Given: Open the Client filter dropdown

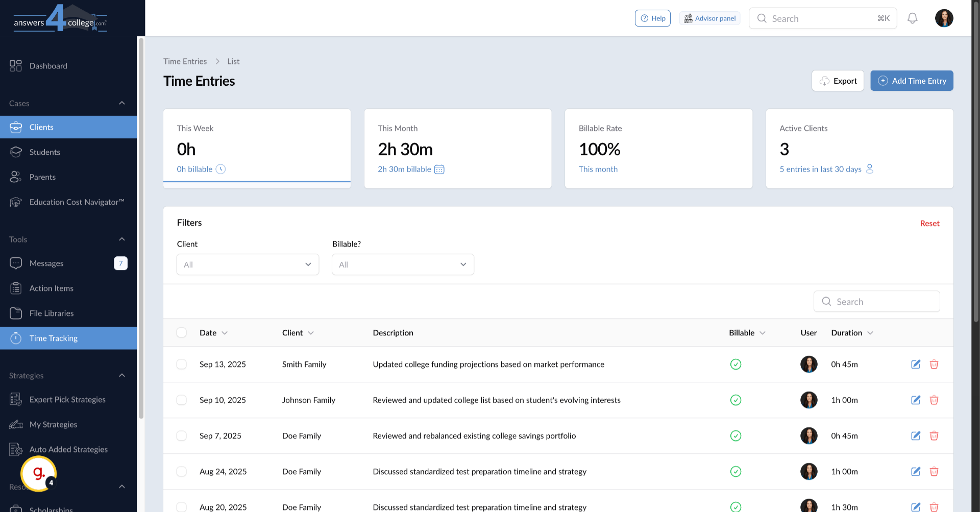Looking at the screenshot, I should tap(248, 264).
